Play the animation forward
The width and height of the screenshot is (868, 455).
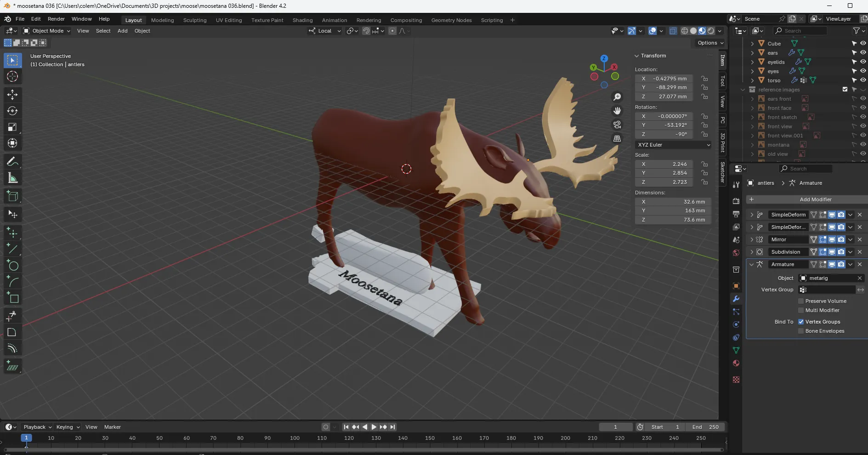[374, 427]
